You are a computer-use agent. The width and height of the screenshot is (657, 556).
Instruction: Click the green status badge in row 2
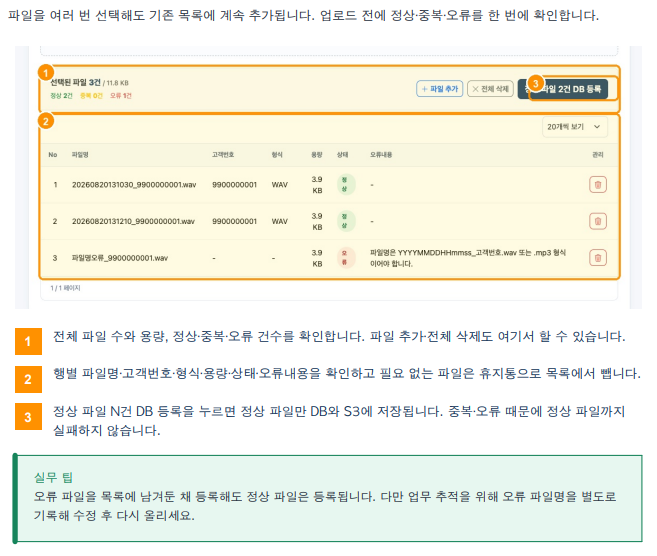(346, 221)
